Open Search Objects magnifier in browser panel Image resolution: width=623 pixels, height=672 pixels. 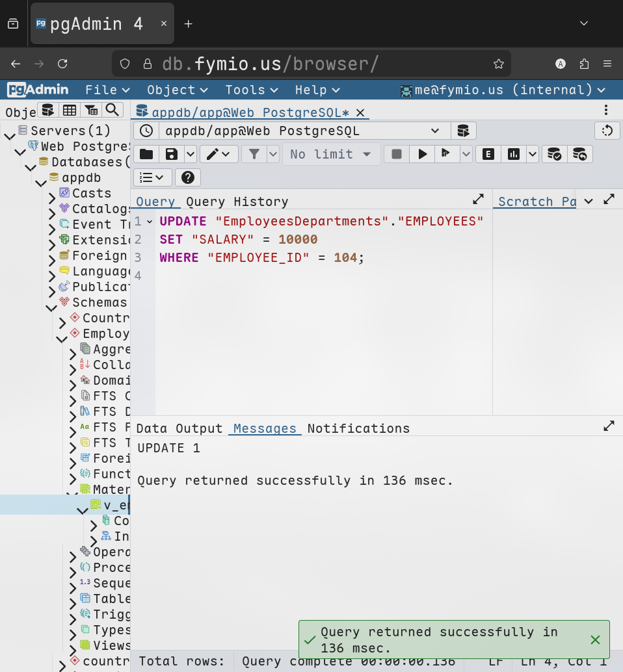[x=113, y=110]
